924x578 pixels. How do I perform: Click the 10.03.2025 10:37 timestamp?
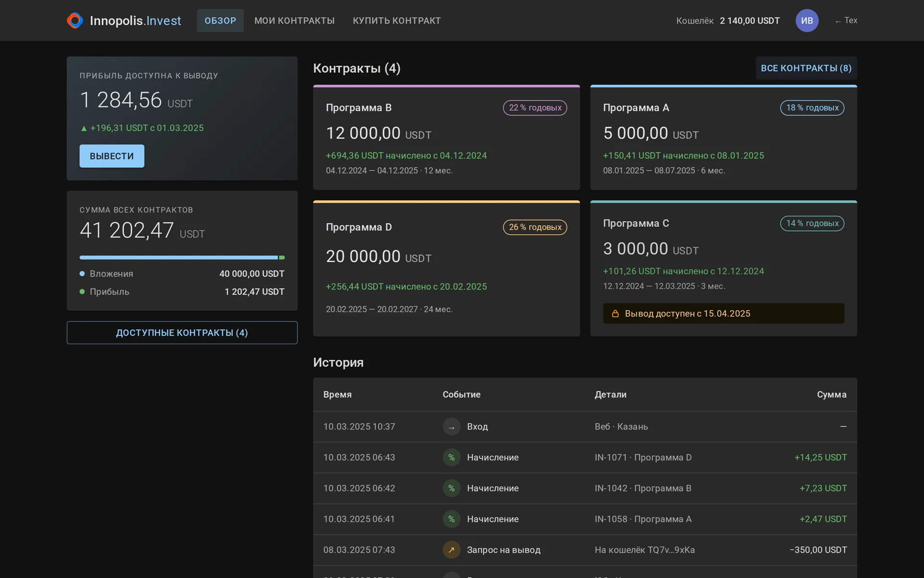(359, 427)
